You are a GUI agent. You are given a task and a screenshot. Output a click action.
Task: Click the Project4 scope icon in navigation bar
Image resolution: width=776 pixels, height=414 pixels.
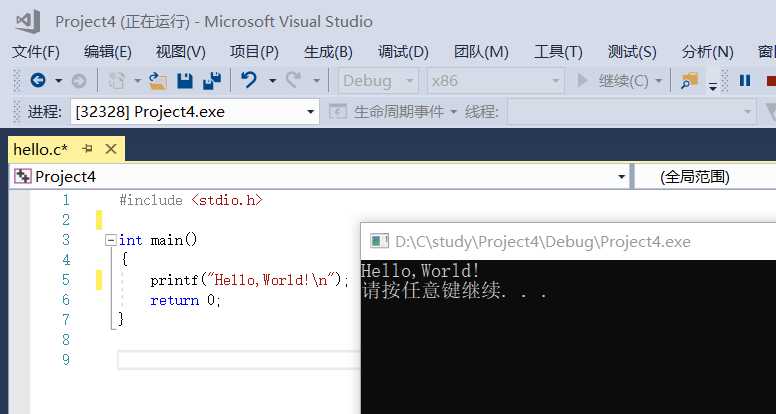tap(23, 177)
